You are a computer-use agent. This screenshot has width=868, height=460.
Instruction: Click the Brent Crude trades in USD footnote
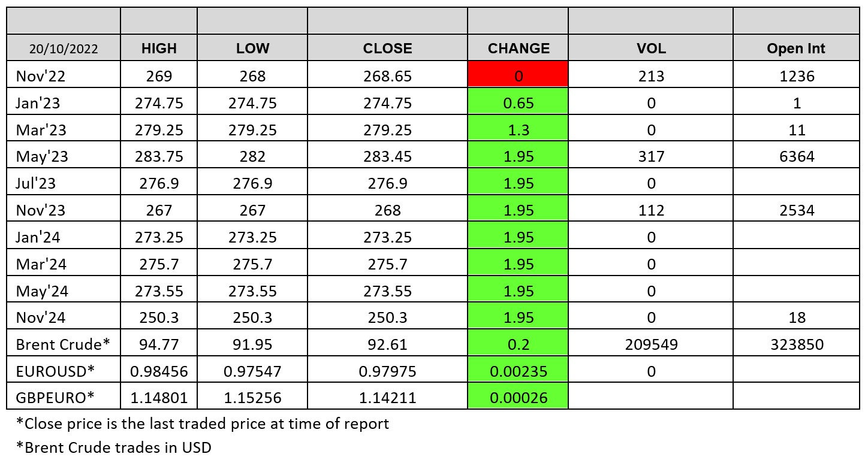click(x=114, y=447)
